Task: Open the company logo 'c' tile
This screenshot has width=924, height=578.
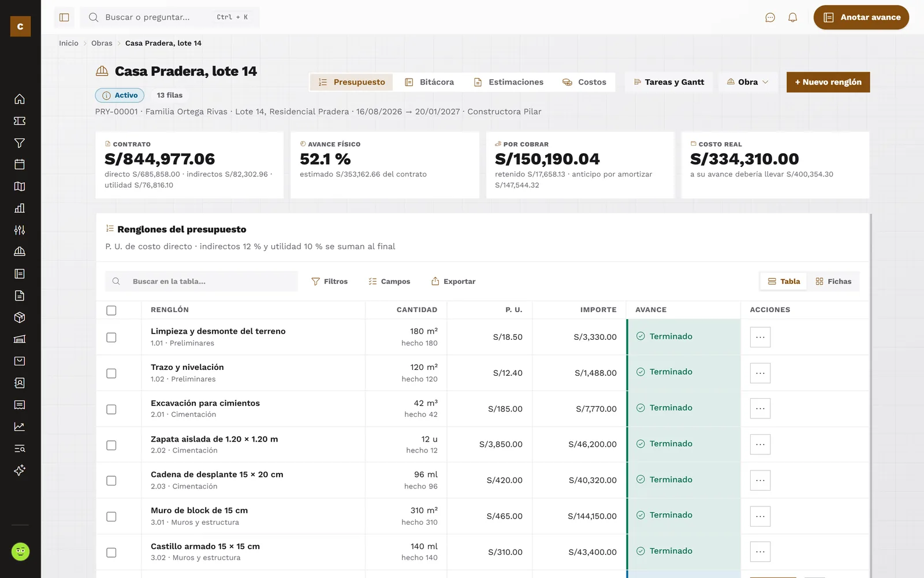Action: (20, 26)
